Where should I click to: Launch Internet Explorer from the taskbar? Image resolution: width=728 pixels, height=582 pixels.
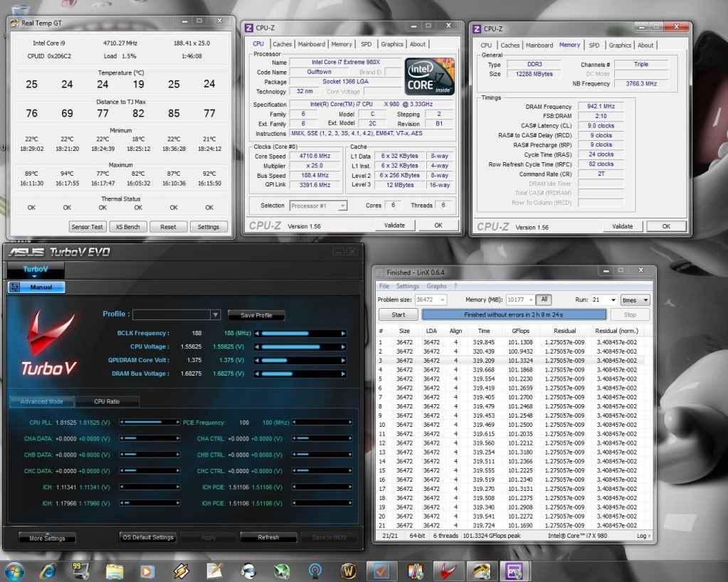point(48,571)
